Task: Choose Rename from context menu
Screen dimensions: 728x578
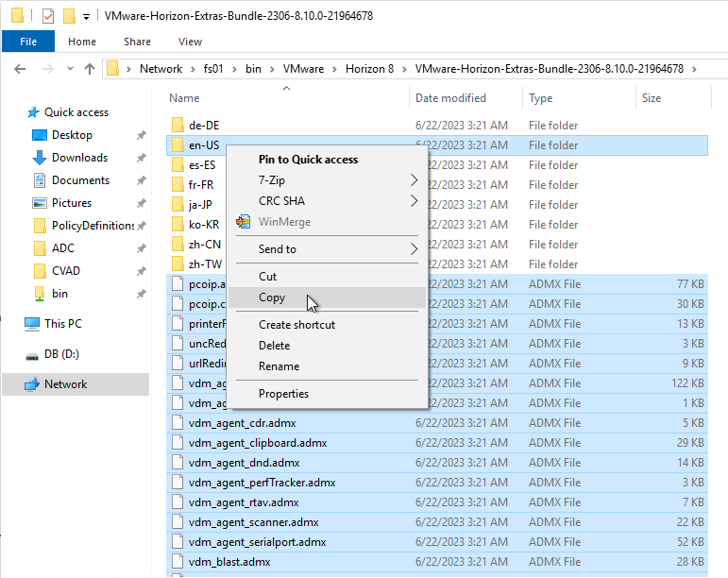Action: point(327,366)
